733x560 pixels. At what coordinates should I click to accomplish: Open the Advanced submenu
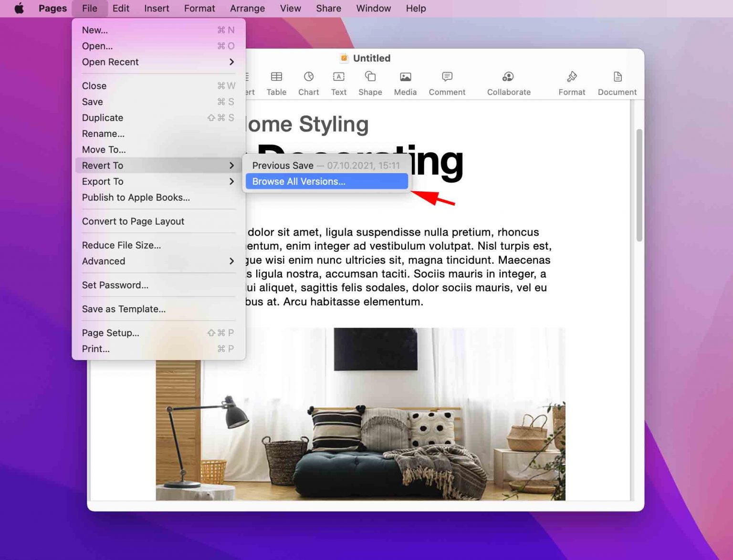(103, 261)
